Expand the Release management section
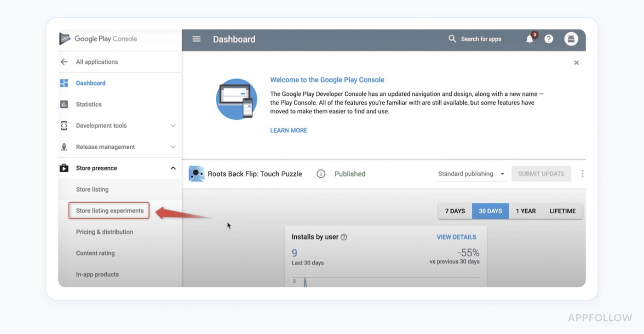Image resolution: width=644 pixels, height=334 pixels. pyautogui.click(x=173, y=147)
